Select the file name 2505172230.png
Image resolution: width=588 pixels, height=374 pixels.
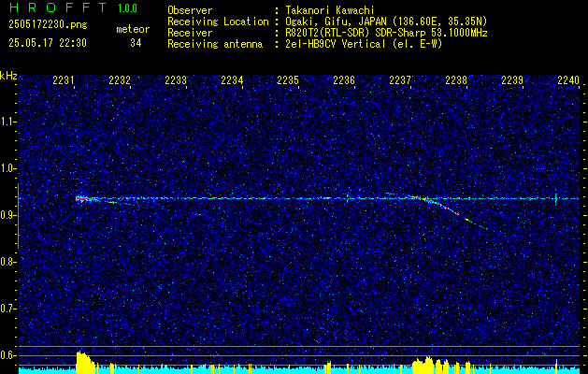48,24
